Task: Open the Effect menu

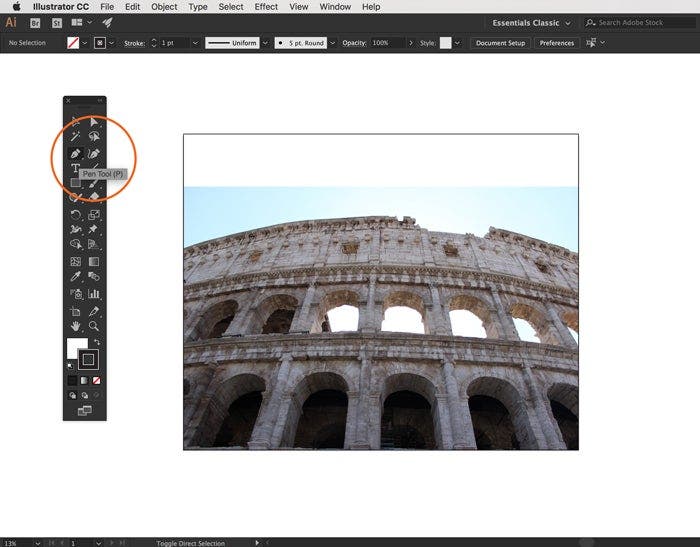Action: coord(266,7)
